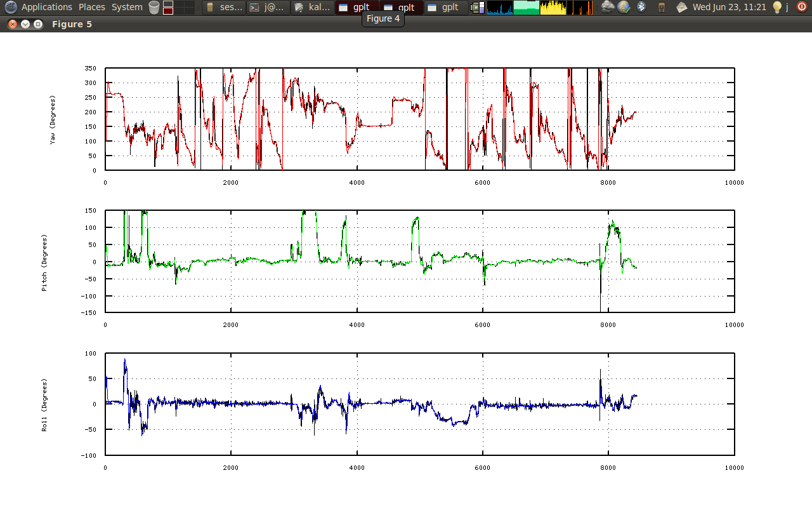Screen dimensions: 812x508
Task: Switch to the workspace cell above the red one
Action: [168, 4]
